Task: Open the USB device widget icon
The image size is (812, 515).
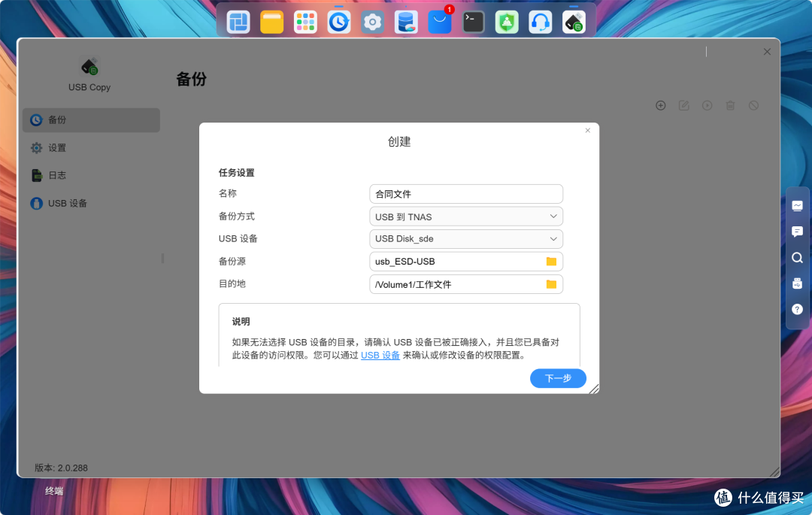Action: [x=798, y=283]
